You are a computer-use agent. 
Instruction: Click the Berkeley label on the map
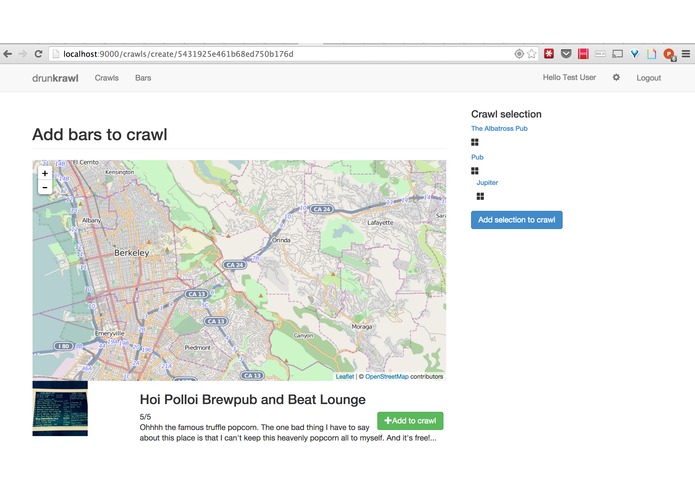click(x=132, y=253)
